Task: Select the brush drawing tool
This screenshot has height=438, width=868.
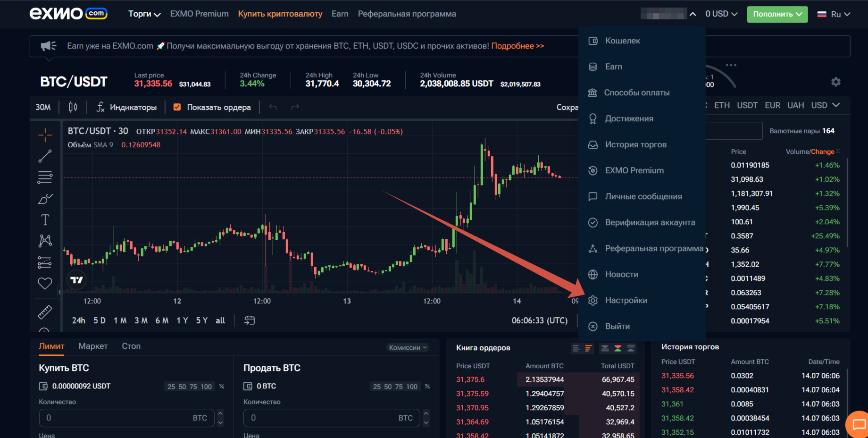Action: pos(45,199)
